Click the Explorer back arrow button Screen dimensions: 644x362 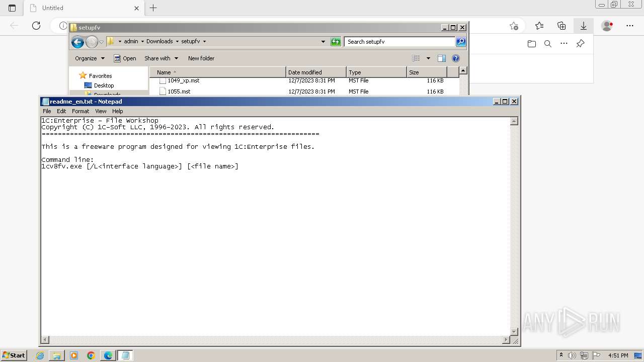click(x=77, y=42)
